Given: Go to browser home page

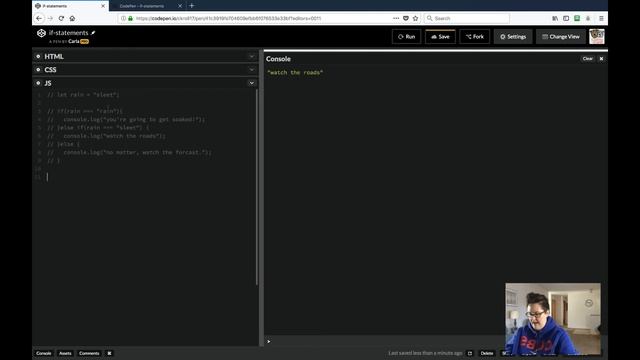Looking at the screenshot, I should coord(72,18).
